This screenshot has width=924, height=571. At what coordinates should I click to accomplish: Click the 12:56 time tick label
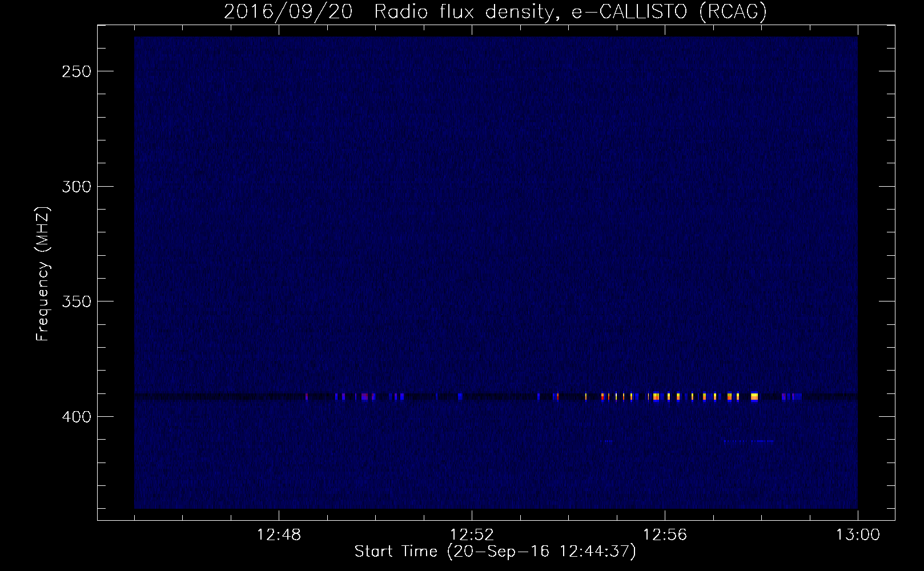[665, 535]
